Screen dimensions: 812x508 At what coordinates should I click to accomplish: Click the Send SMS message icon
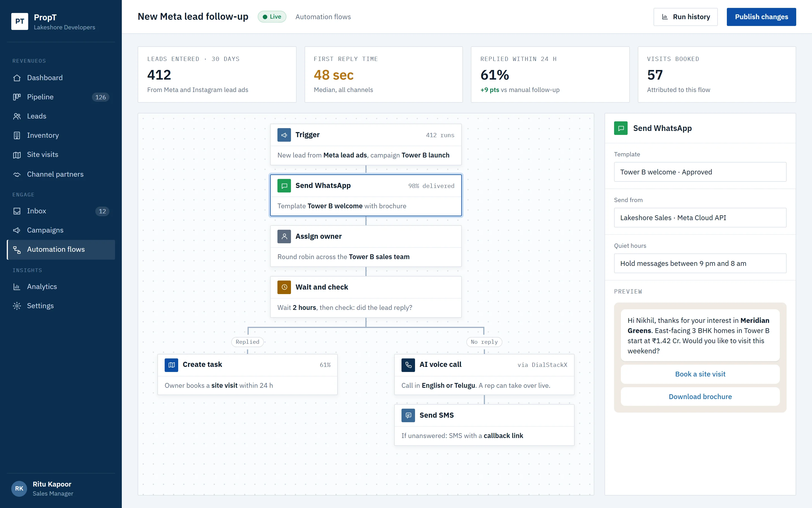coord(408,415)
